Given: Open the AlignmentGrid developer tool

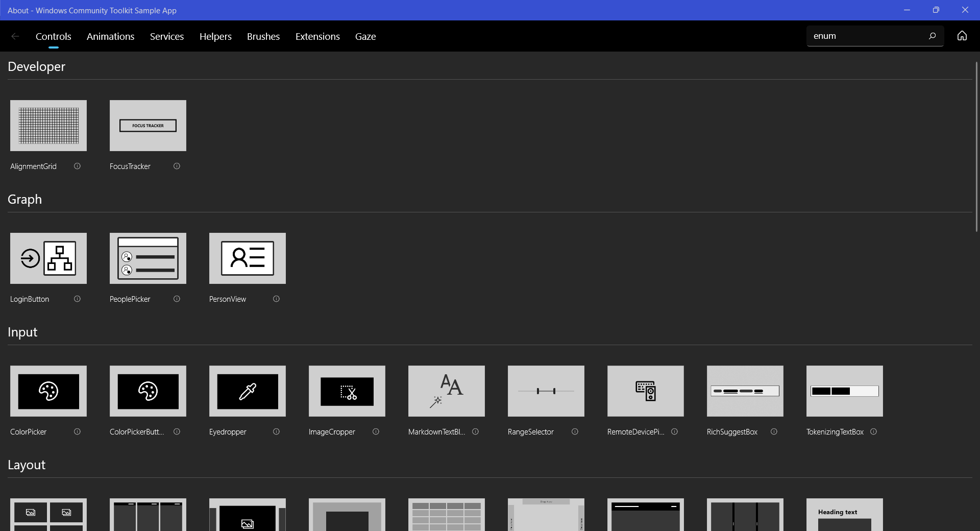Looking at the screenshot, I should coord(48,126).
